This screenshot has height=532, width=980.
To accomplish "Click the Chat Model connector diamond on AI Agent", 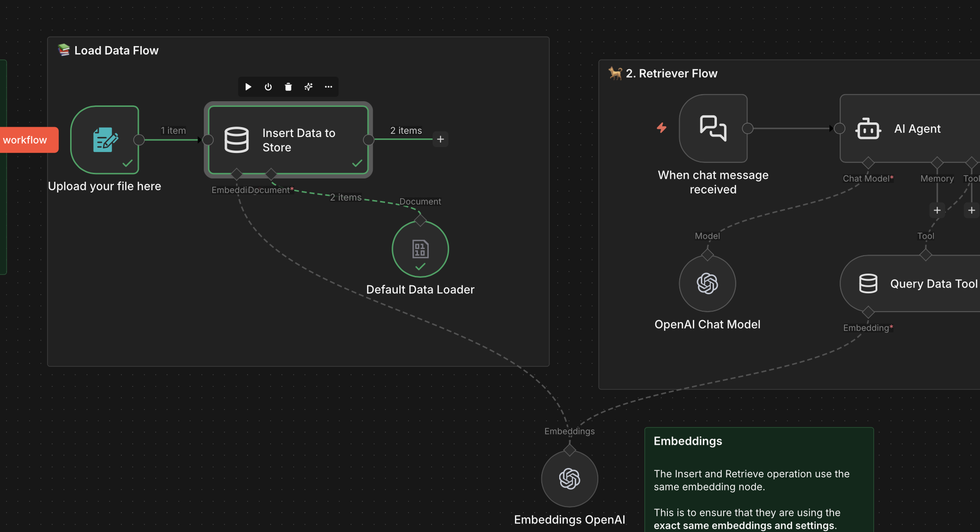I will [x=868, y=163].
